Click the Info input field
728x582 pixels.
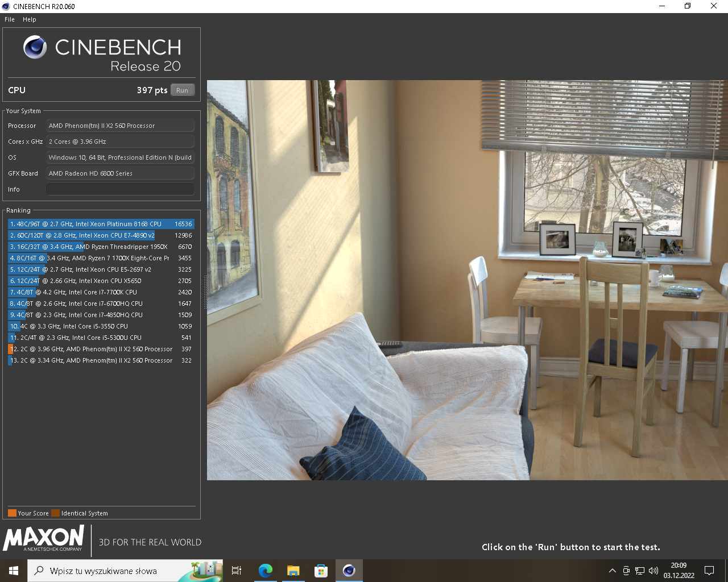[120, 189]
